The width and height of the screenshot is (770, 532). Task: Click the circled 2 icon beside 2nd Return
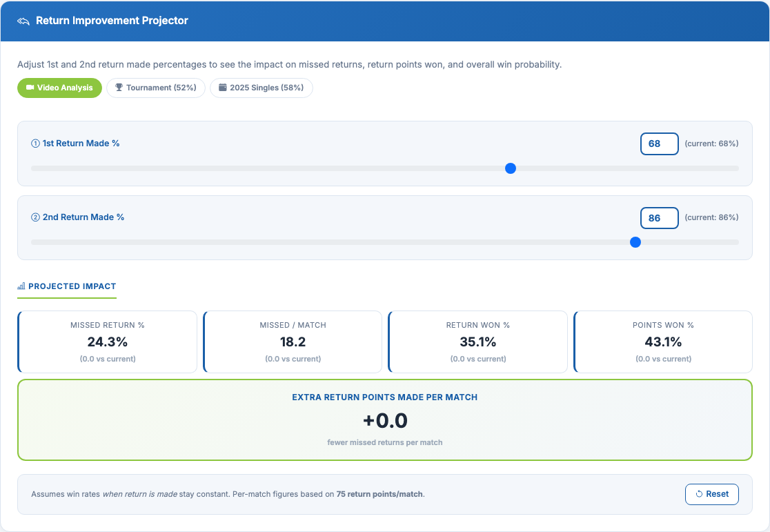coord(35,217)
